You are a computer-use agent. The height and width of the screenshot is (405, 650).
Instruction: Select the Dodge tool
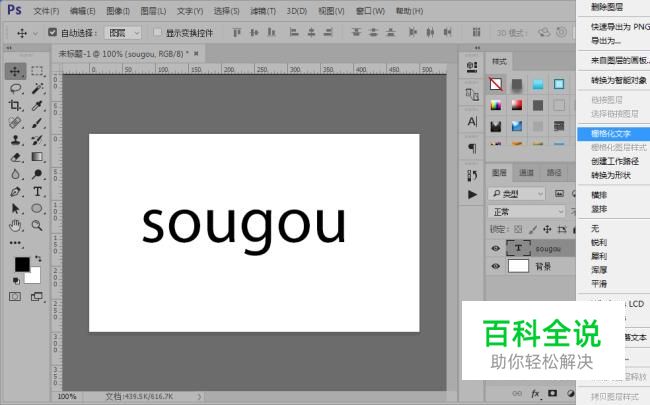pyautogui.click(x=37, y=174)
